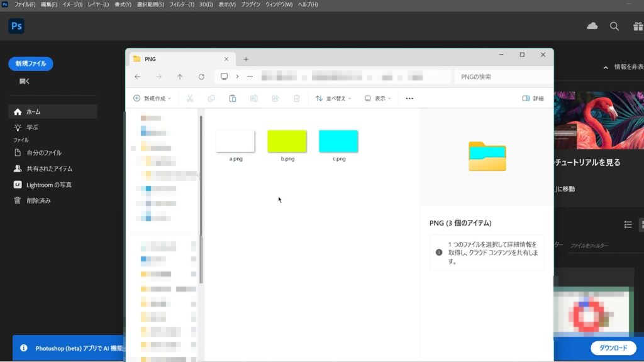Open the 書式(Y) menu
644x362 pixels.
pyautogui.click(x=123, y=4)
